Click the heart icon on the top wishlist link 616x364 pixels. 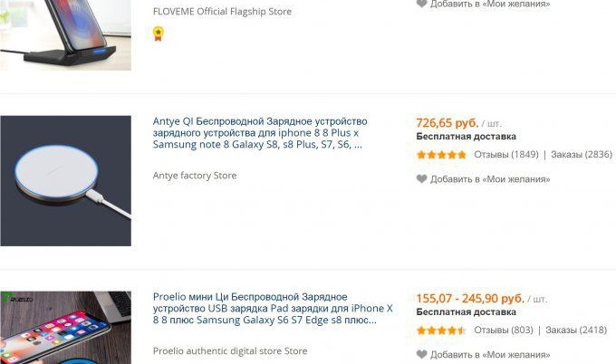tap(421, 4)
